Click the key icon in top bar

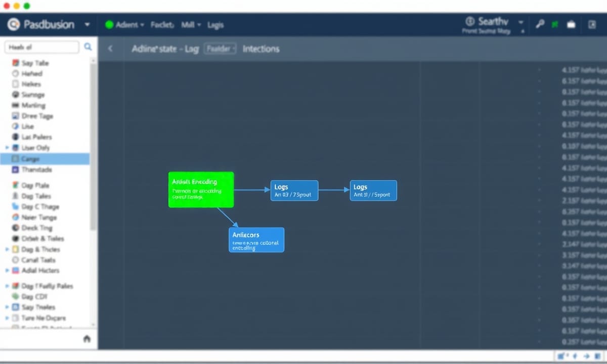click(540, 24)
